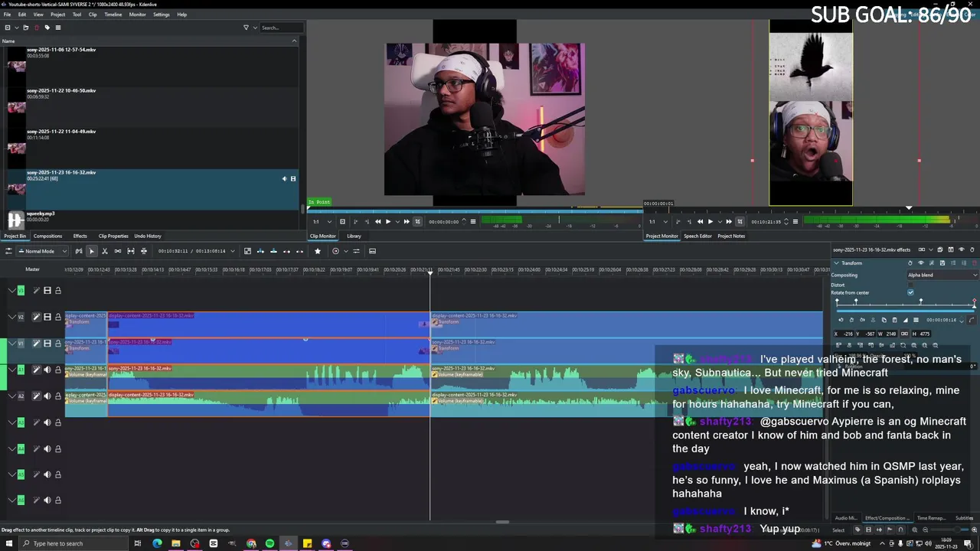The height and width of the screenshot is (551, 980).
Task: Toggle Transform effect visibility eye icon
Action: coord(921,263)
